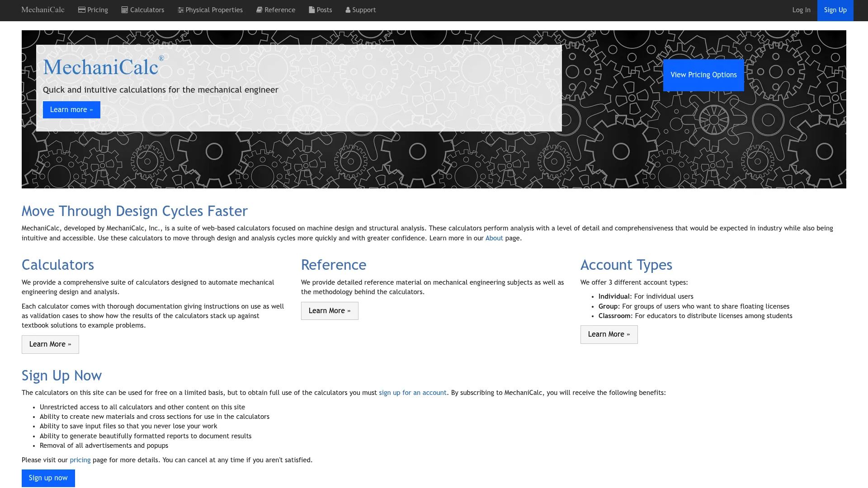Click the large MechaniCalc banner logo
868x488 pixels.
104,66
